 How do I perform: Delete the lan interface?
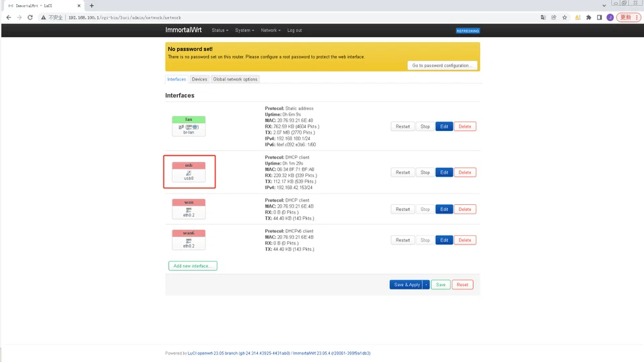pos(465,127)
